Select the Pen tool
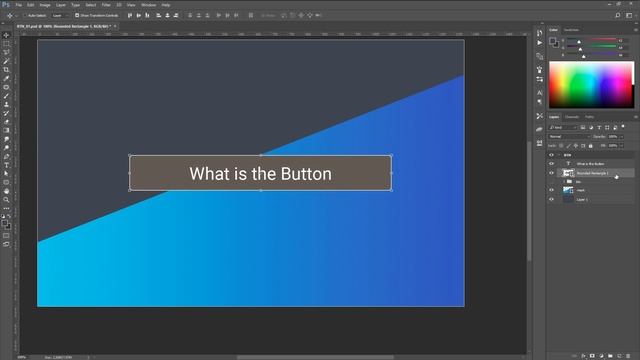This screenshot has height=360, width=640. (6, 156)
